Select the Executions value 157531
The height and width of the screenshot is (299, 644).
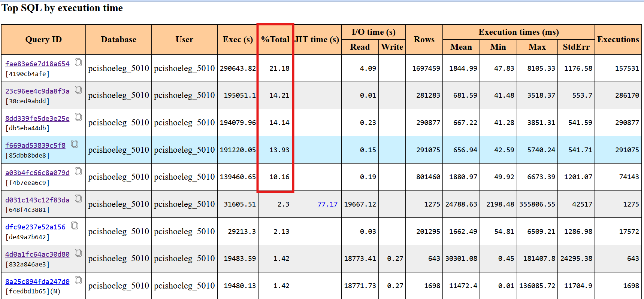627,68
